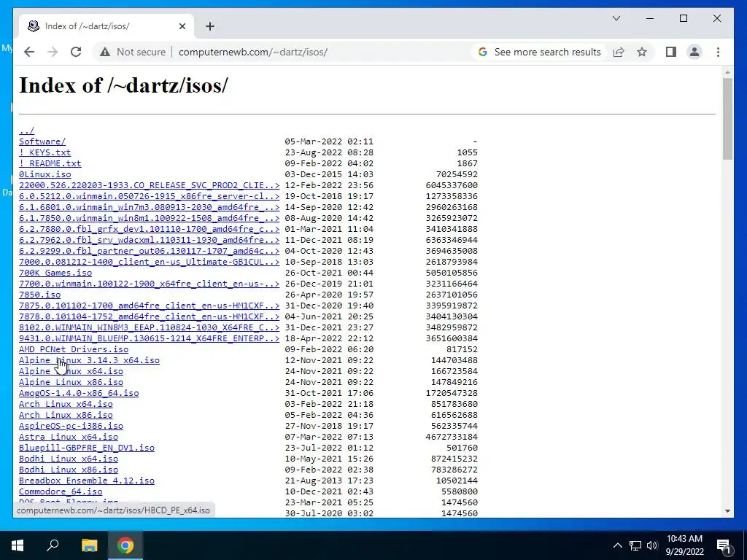Open a new browser tab
This screenshot has width=747, height=560.
coord(209,26)
